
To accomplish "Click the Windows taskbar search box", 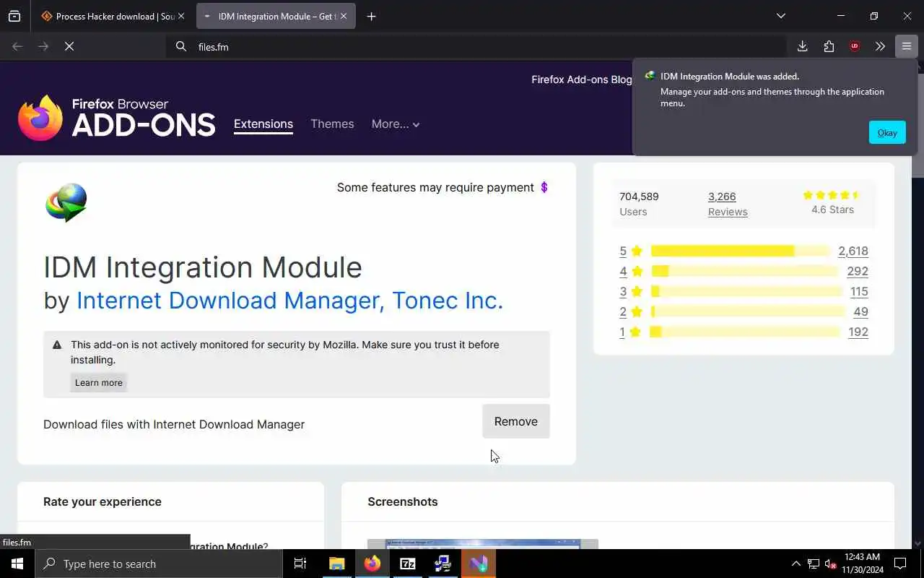I will [x=159, y=564].
